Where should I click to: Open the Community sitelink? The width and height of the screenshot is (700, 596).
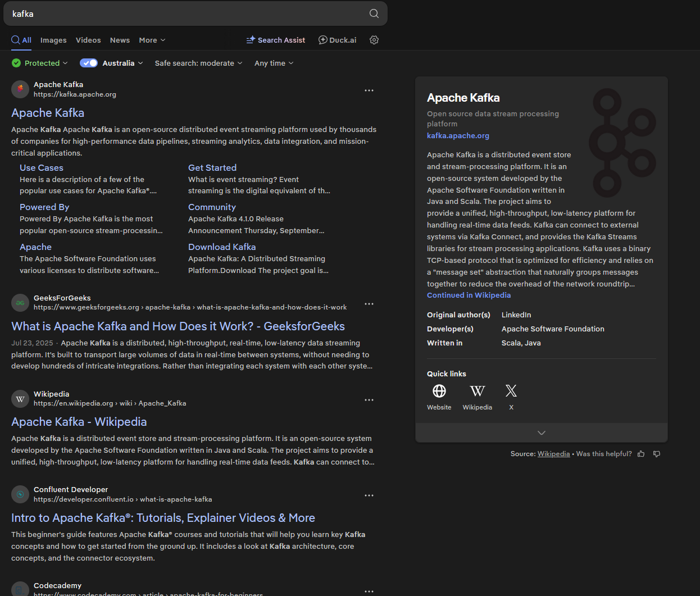click(x=212, y=207)
